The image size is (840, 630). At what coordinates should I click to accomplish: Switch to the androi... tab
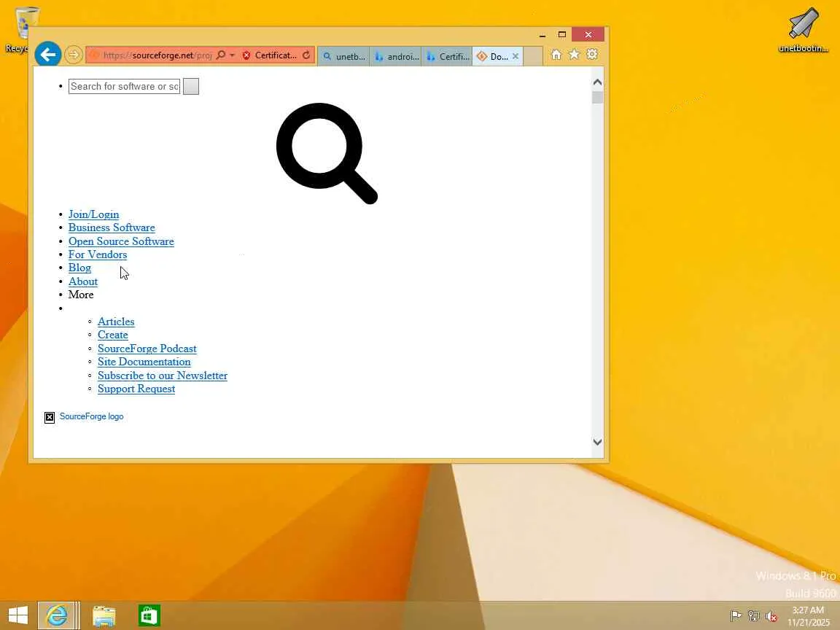point(396,56)
